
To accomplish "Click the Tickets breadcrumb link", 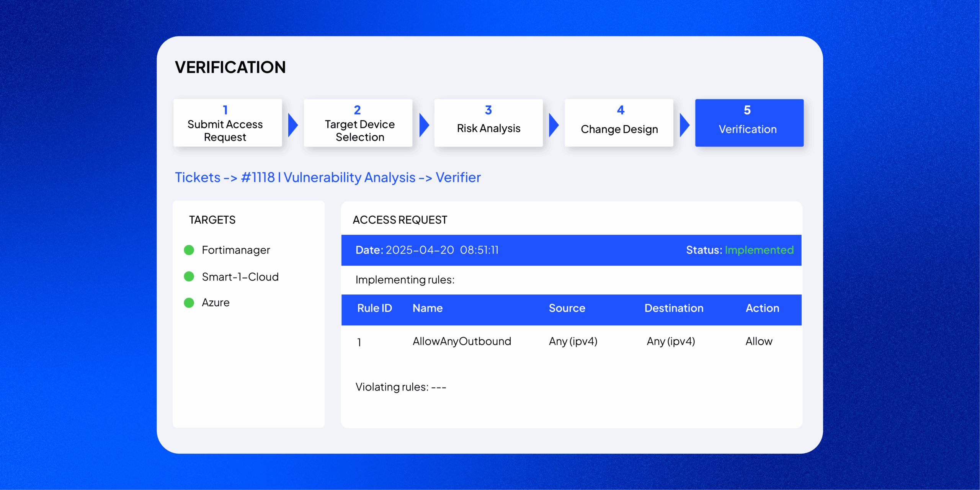I will [198, 178].
